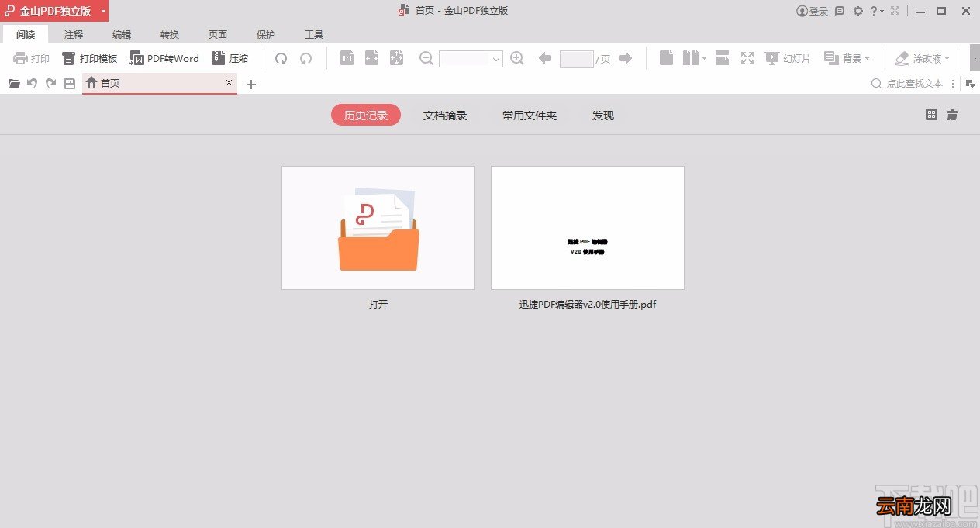
Task: Set actual size 1:1 zoom icon
Action: point(347,58)
